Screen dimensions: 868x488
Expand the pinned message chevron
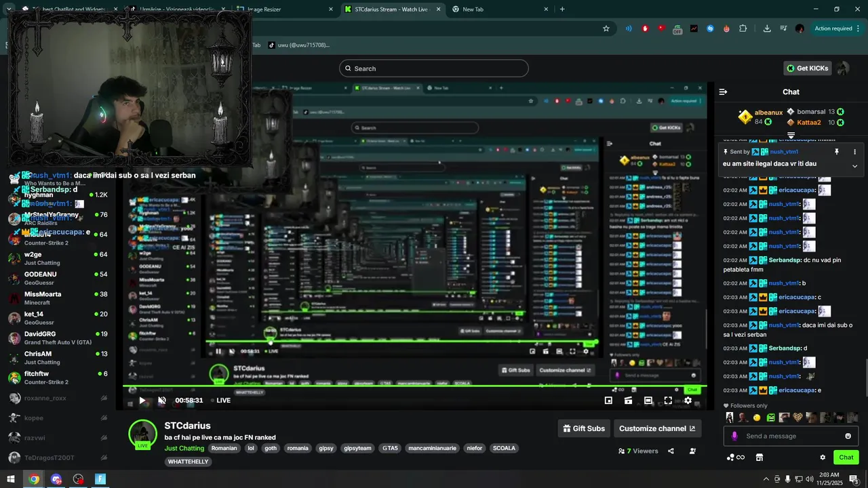click(x=854, y=166)
